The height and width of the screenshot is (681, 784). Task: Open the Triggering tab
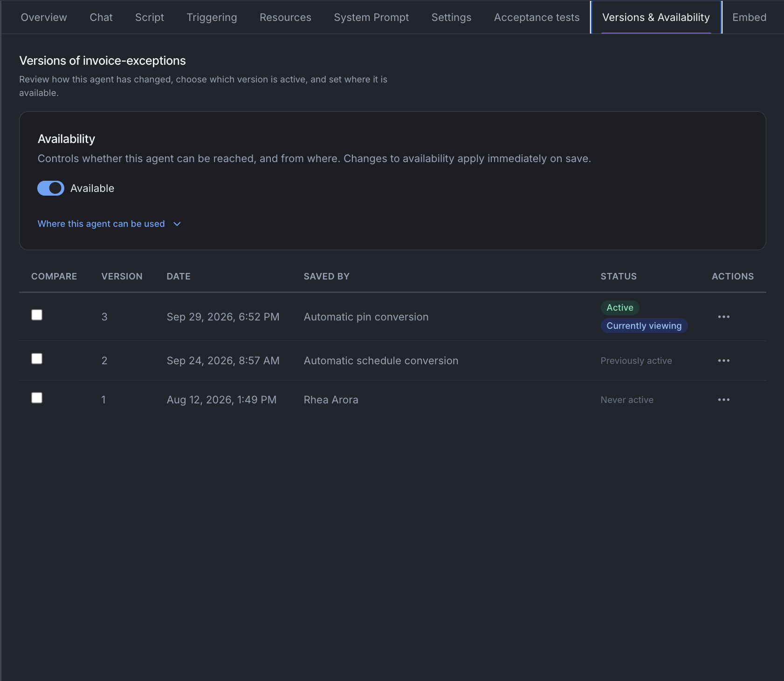point(212,17)
